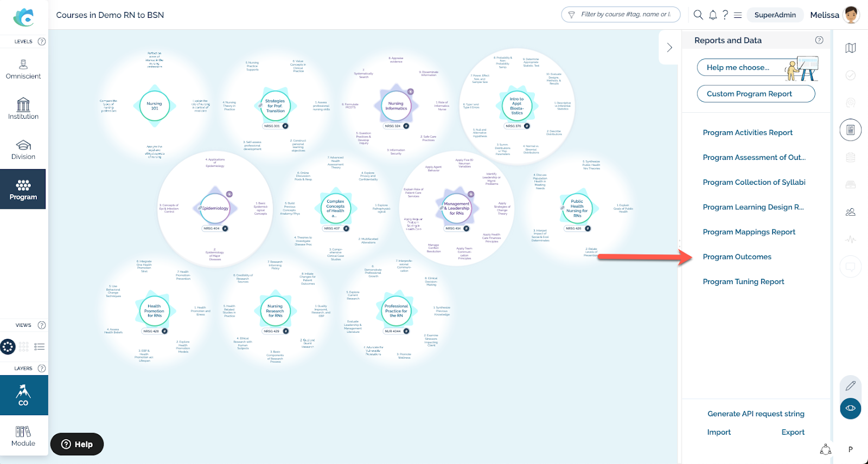Open the people/users icon in right sidebar
The width and height of the screenshot is (868, 464).
[850, 212]
